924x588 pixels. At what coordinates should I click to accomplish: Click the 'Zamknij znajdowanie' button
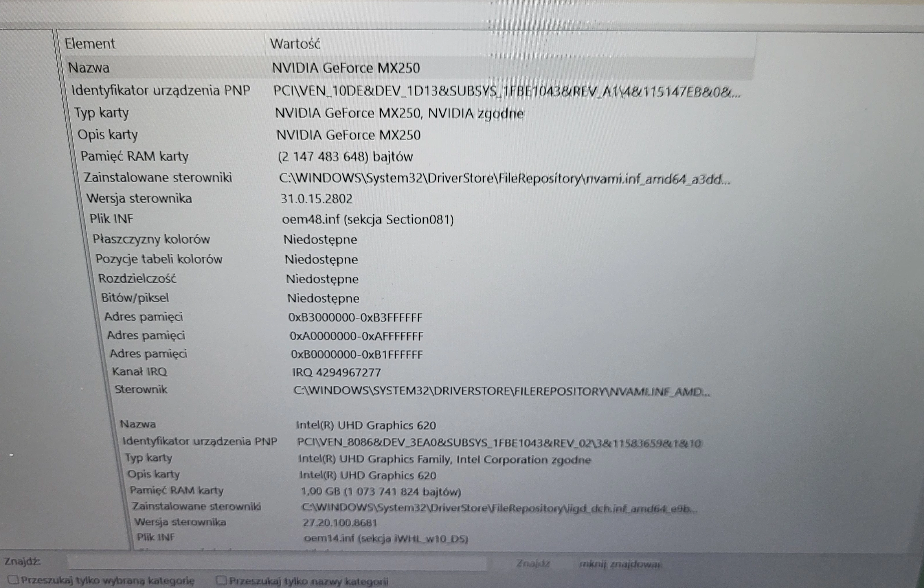pos(620,564)
